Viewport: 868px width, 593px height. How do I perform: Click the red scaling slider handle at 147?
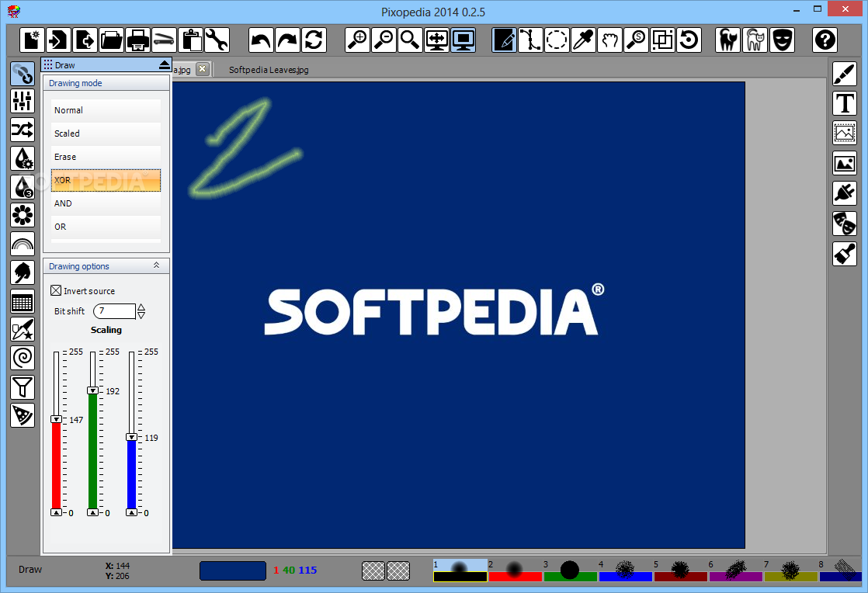[x=57, y=419]
